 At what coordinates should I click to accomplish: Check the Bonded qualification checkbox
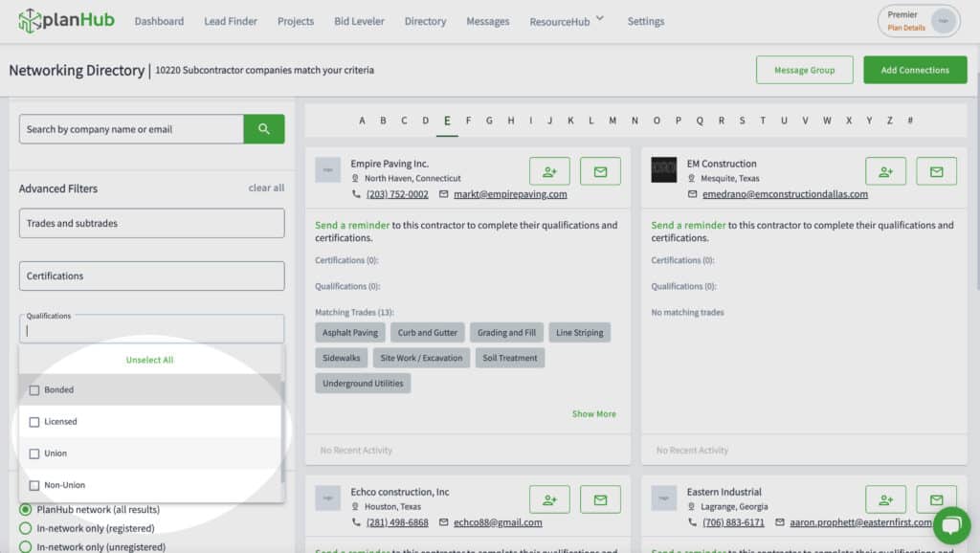[34, 389]
